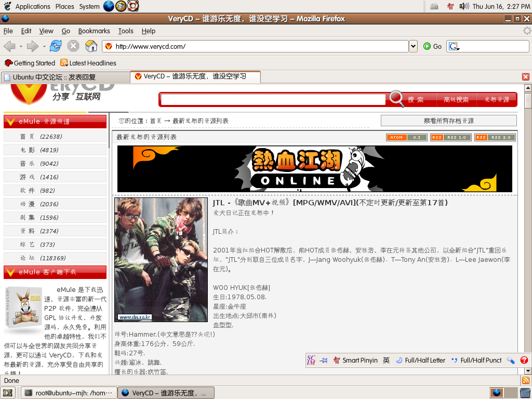The width and height of the screenshot is (532, 399).
Task: Click the status bar RSS feed icon
Action: pos(526,380)
